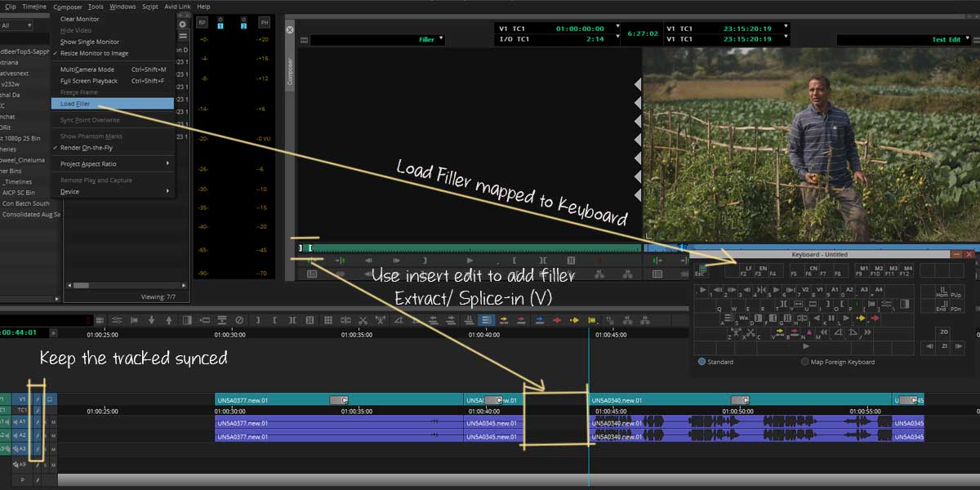Viewport: 980px width, 490px height.
Task: Click the ZI zoom-in key in Keyboard window
Action: [944, 346]
